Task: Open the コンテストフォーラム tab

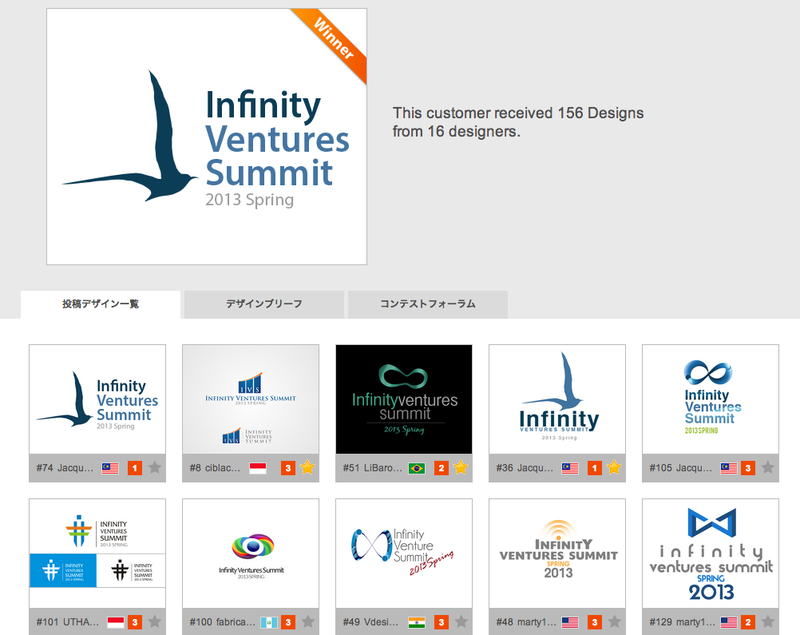Action: click(428, 304)
